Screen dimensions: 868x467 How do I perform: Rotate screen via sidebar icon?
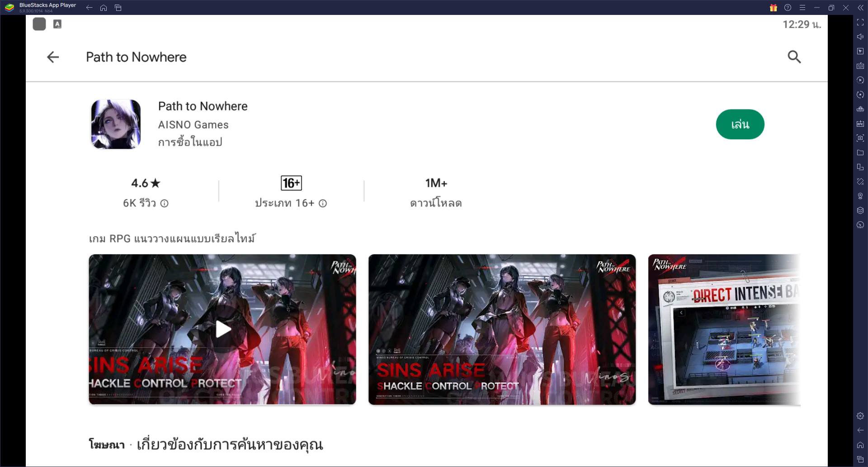click(860, 167)
